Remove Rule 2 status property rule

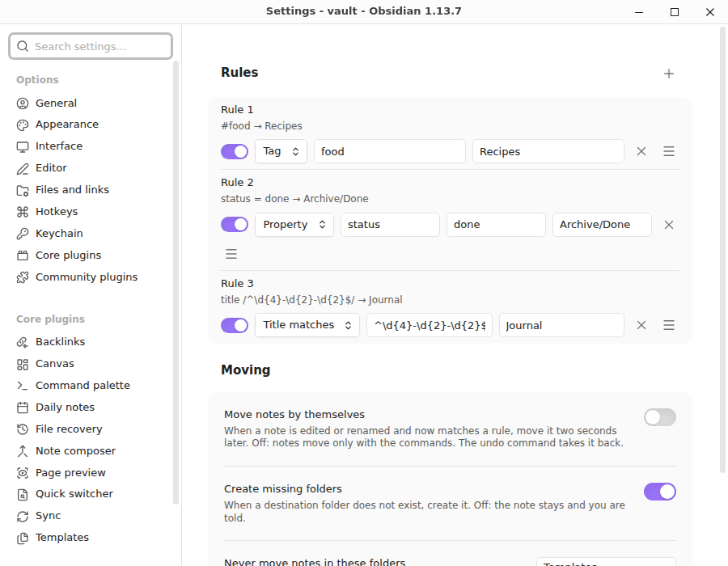(669, 225)
